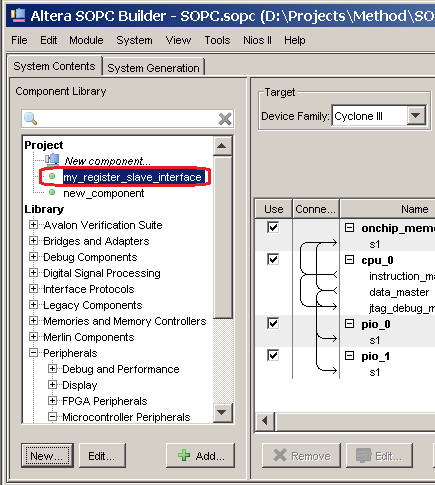
Task: Select my_register_slave_interface in Project tree
Action: (132, 177)
